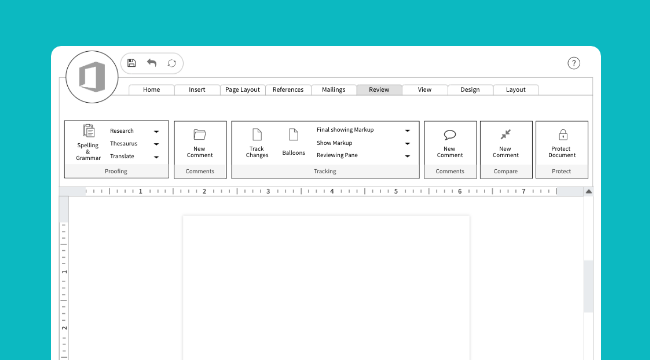
Task: Click the Office logo button
Action: tap(92, 77)
